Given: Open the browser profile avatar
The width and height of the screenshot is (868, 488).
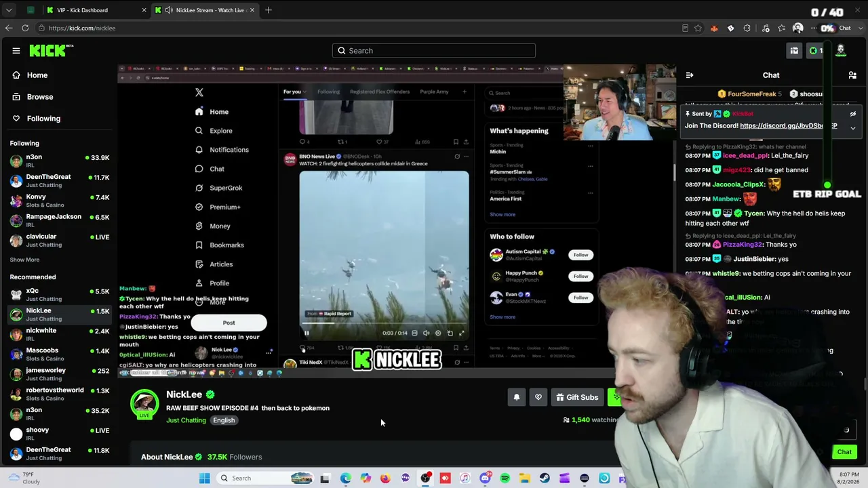Looking at the screenshot, I should [798, 28].
